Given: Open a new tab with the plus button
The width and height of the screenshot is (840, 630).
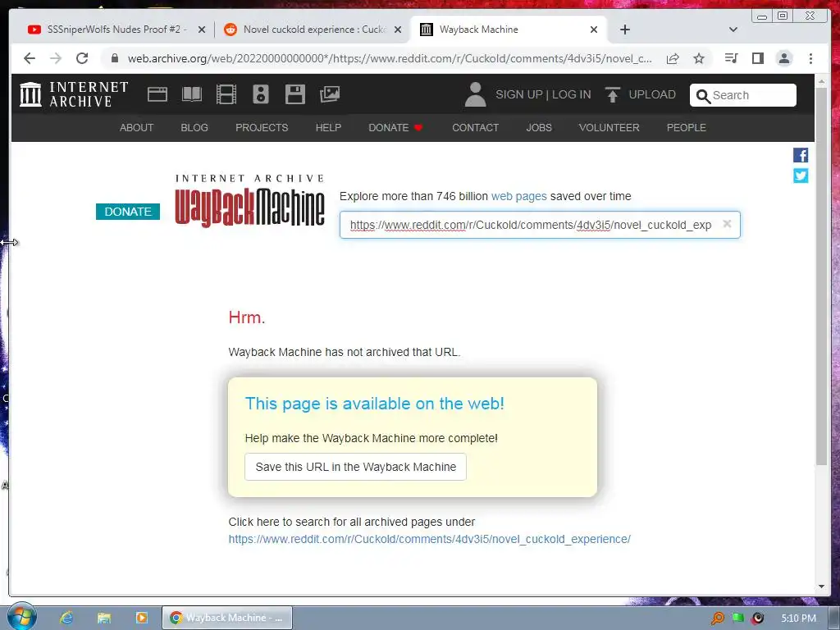Looking at the screenshot, I should point(624,30).
